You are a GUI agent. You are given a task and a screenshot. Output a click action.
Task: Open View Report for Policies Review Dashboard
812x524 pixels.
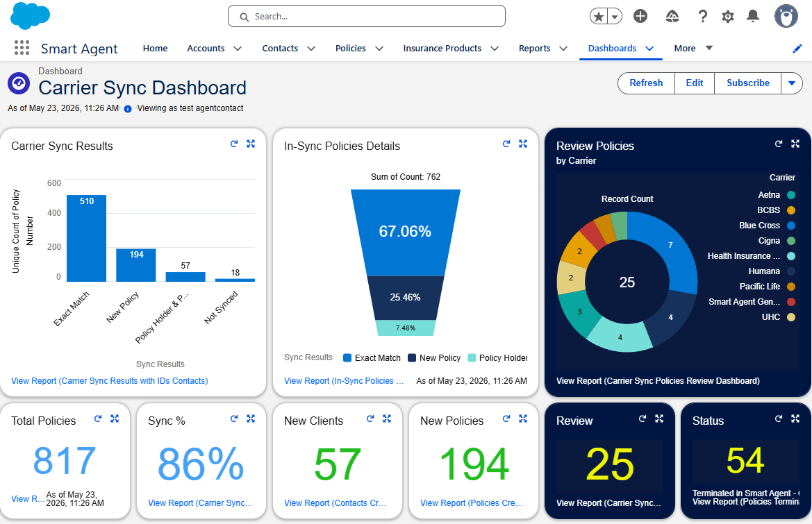coord(658,381)
